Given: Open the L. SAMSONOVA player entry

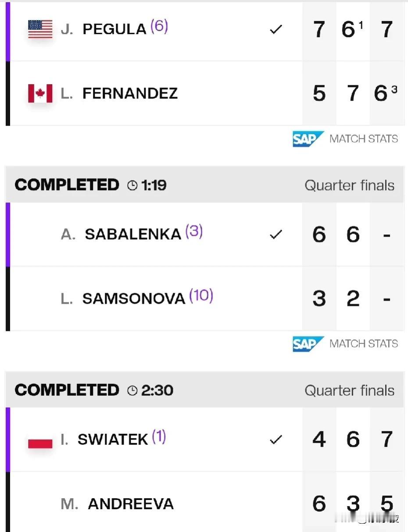Looking at the screenshot, I should [123, 298].
